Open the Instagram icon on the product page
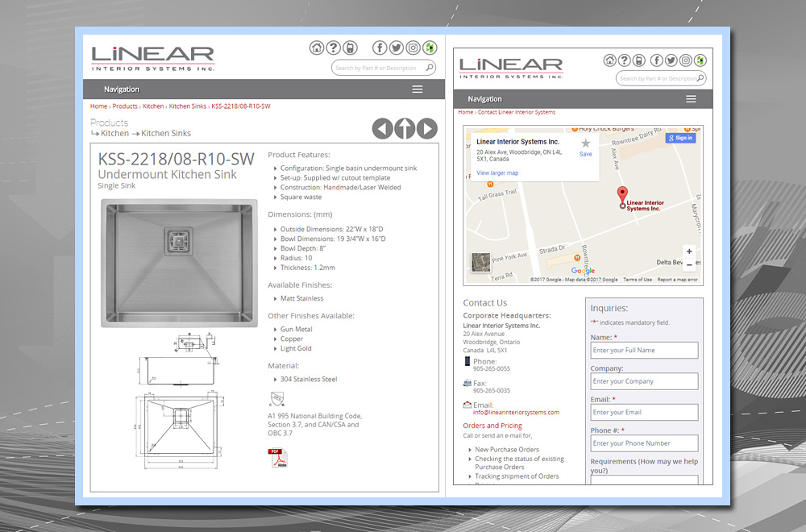 [413, 48]
